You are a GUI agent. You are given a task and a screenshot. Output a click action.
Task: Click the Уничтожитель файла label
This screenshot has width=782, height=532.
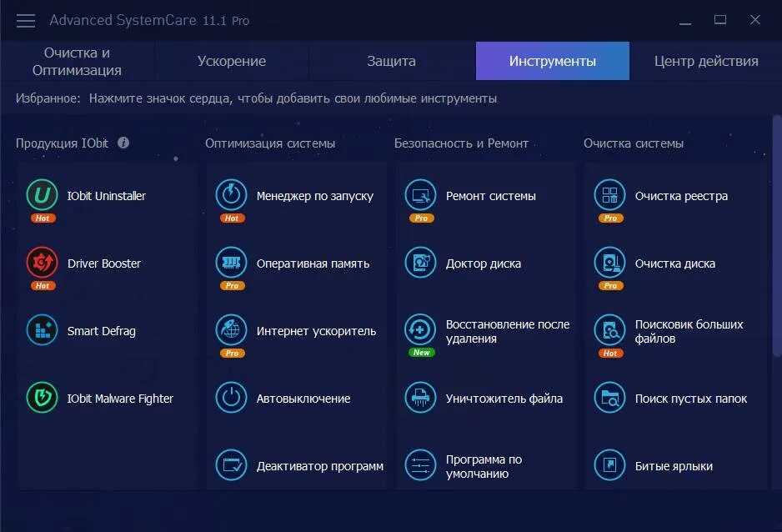click(x=504, y=399)
